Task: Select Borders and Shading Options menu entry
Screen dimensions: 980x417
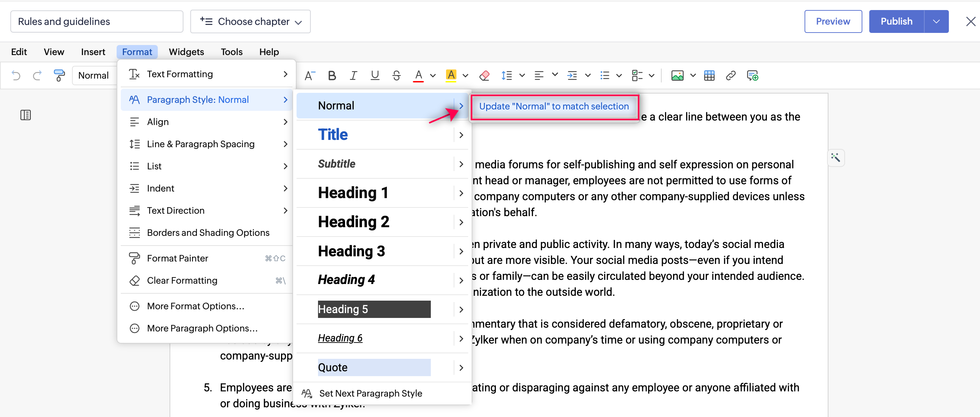Action: tap(208, 233)
